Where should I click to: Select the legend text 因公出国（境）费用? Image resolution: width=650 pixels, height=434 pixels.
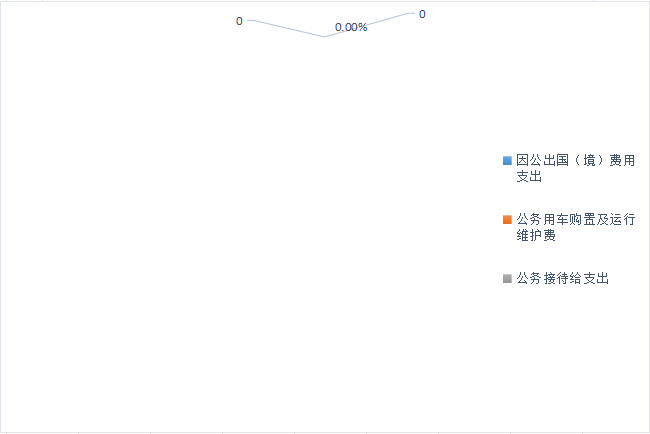(575, 160)
